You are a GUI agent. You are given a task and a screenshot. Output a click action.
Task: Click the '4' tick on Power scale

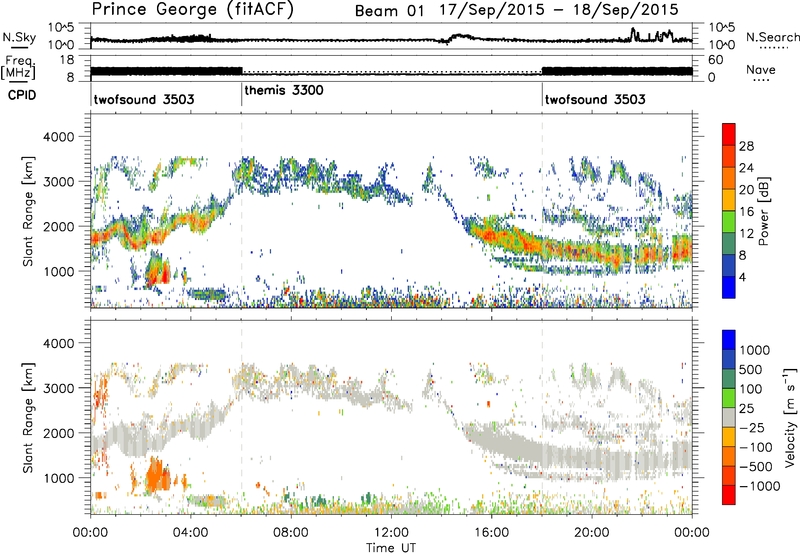click(742, 277)
